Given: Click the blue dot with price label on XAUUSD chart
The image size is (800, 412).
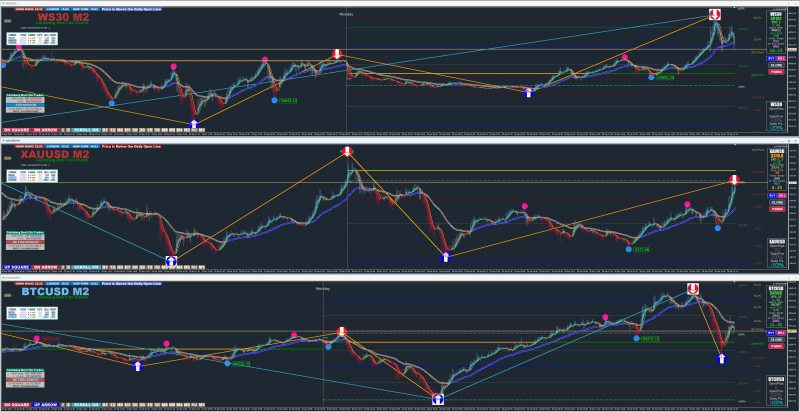Looking at the screenshot, I should point(628,249).
